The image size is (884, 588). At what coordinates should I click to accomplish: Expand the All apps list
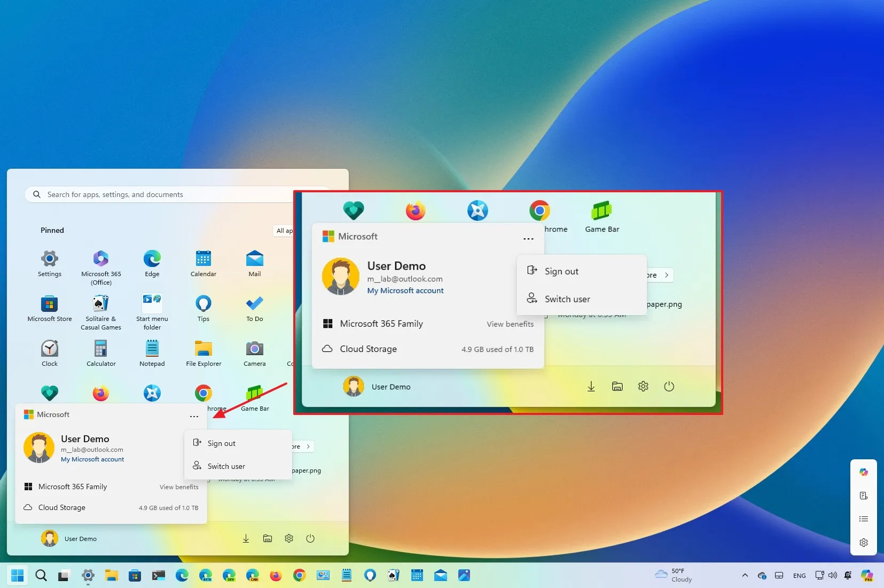[285, 231]
